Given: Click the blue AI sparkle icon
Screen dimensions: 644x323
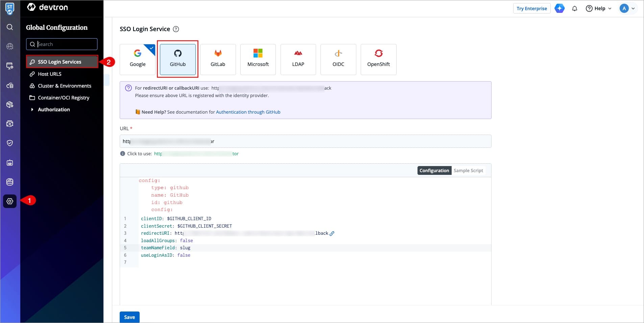Looking at the screenshot, I should coord(559,8).
